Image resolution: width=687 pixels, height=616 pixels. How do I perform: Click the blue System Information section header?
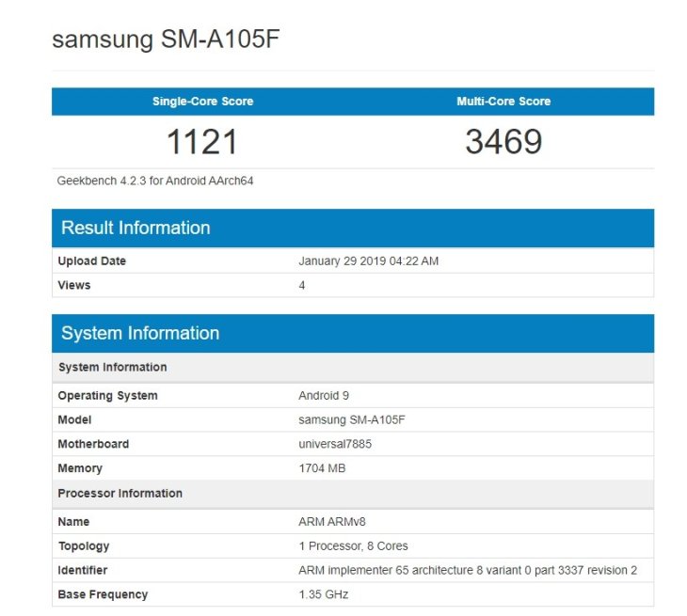pos(140,333)
